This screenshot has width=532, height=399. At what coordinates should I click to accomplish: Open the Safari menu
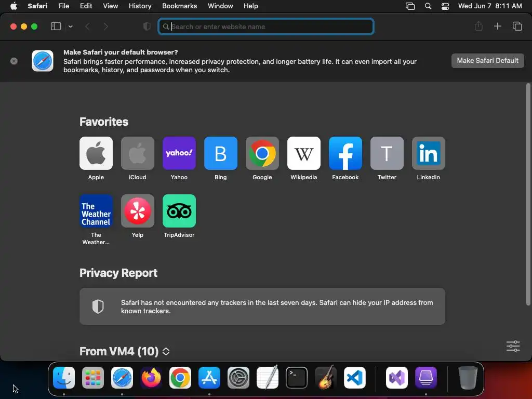click(x=37, y=6)
